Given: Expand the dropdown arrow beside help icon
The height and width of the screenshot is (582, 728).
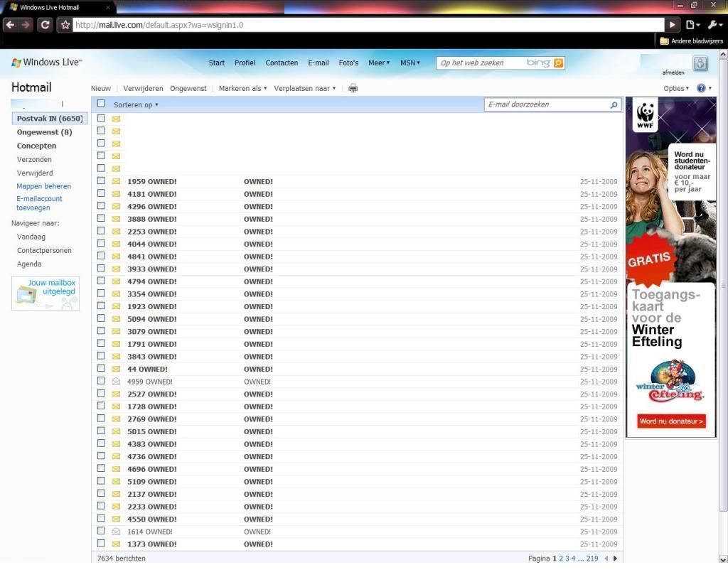Looking at the screenshot, I should [710, 88].
